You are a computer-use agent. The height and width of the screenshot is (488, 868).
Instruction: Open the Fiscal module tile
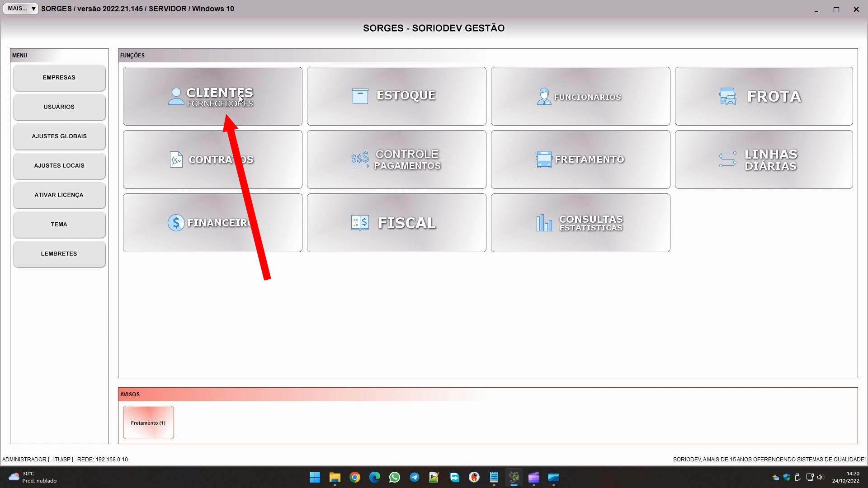click(x=396, y=223)
